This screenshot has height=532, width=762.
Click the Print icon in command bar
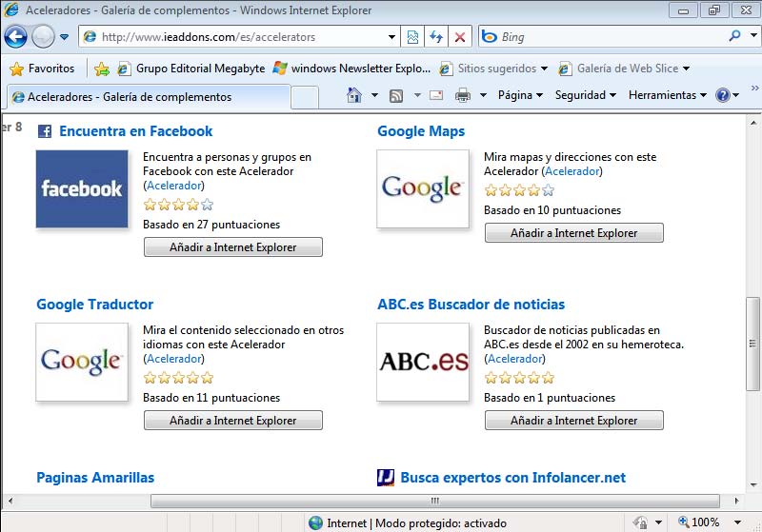point(463,95)
